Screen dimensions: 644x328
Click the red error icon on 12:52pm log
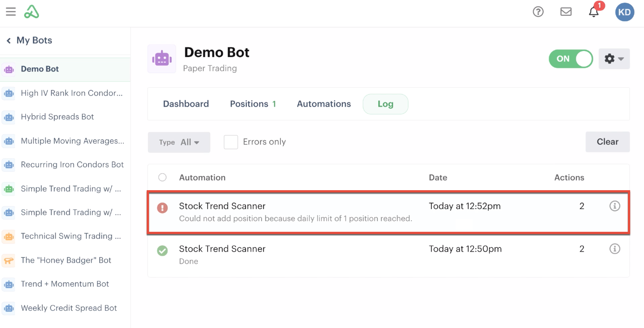click(162, 208)
